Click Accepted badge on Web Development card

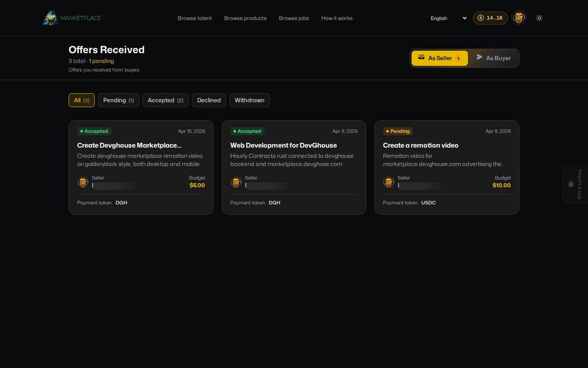pyautogui.click(x=247, y=131)
